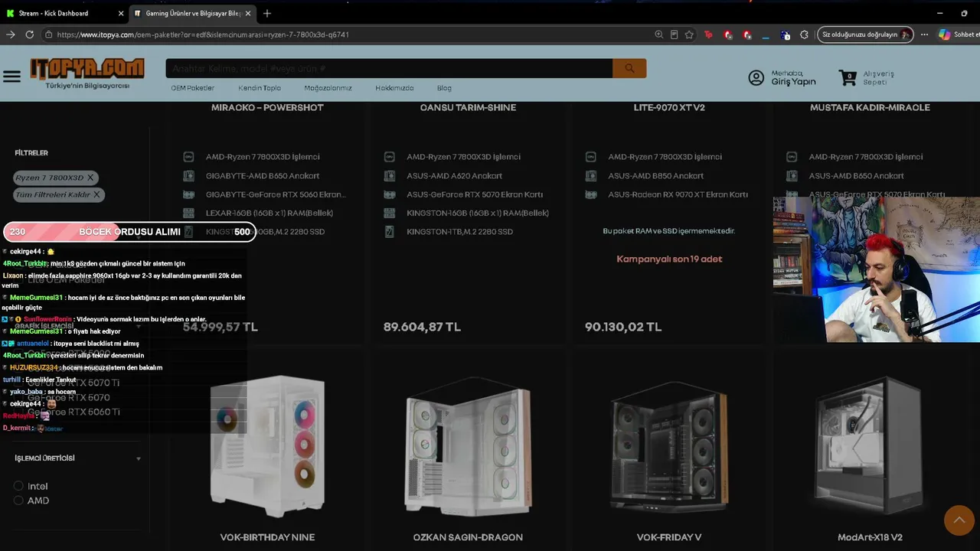Open the browser settings three-dot menu
Image resolution: width=980 pixels, height=551 pixels.
click(x=924, y=34)
